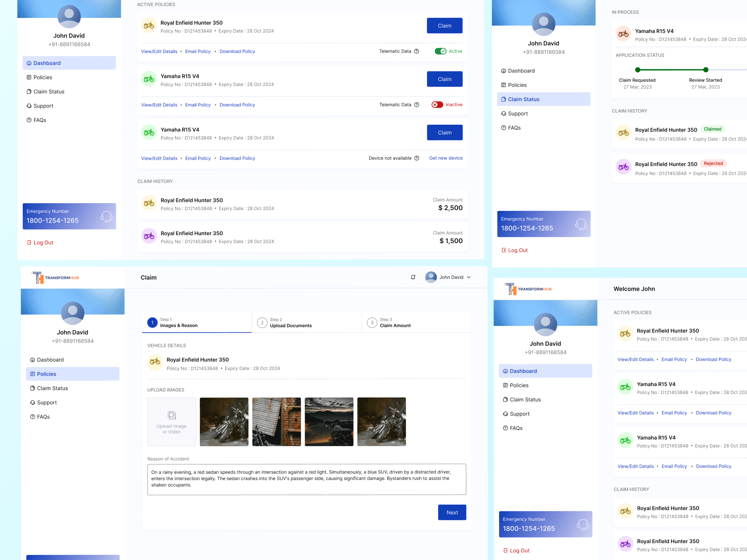This screenshot has height=560, width=747.
Task: Open the John David profile menu avatar
Action: 431,277
